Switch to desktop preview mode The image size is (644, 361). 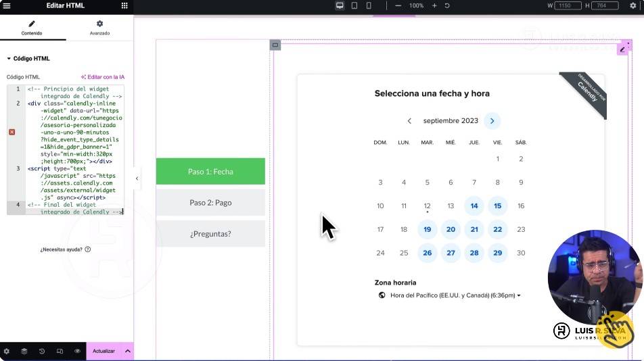tap(340, 5)
